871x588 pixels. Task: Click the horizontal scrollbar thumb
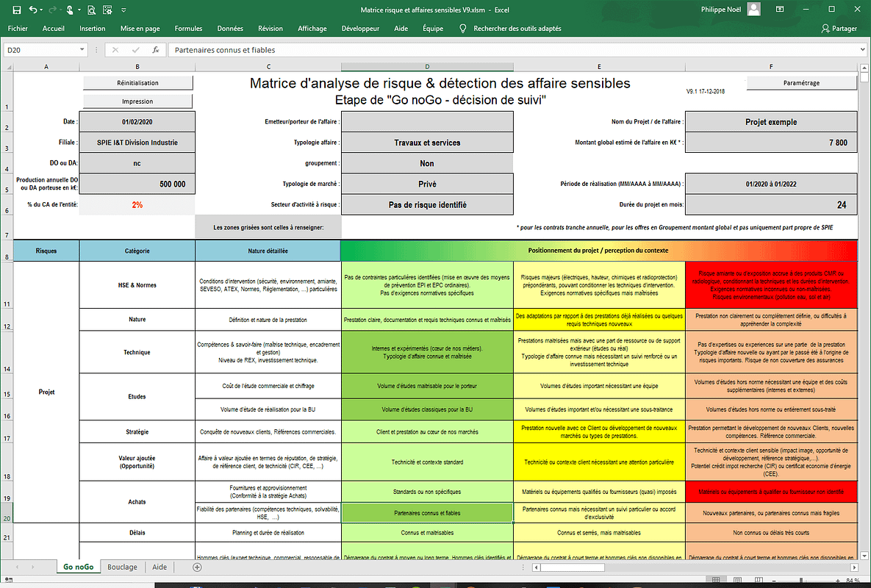[572, 567]
